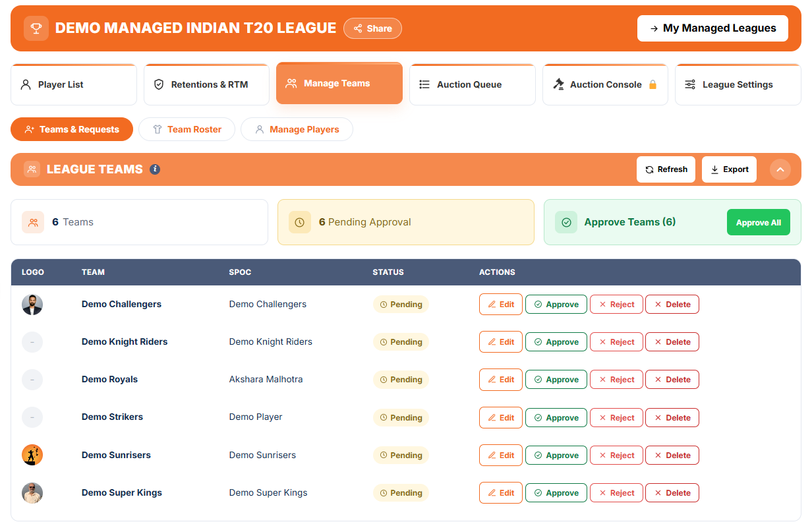This screenshot has width=812, height=528.
Task: Switch to the Team Roster sub-tab
Action: (x=187, y=129)
